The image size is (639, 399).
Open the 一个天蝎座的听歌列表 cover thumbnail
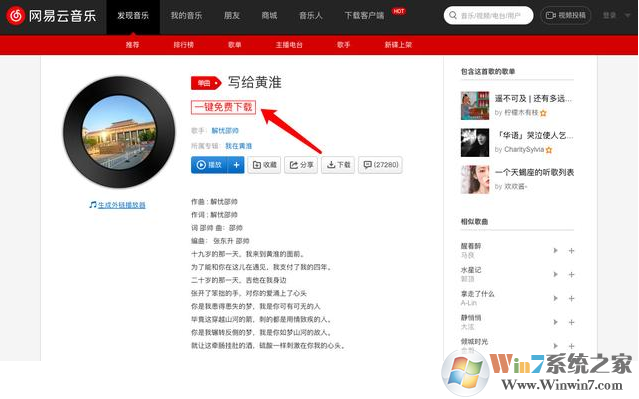(x=475, y=179)
